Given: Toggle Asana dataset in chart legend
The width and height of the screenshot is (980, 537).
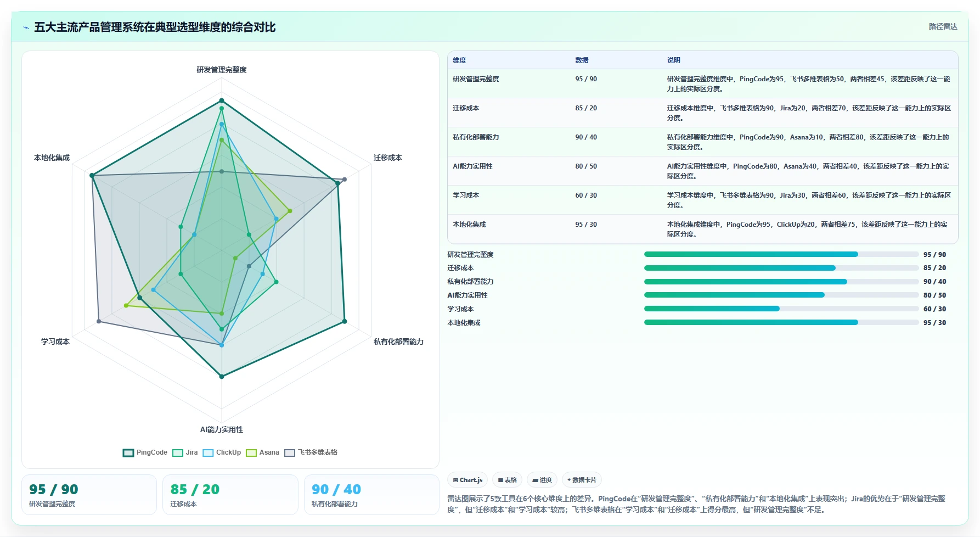Looking at the screenshot, I should pyautogui.click(x=262, y=452).
